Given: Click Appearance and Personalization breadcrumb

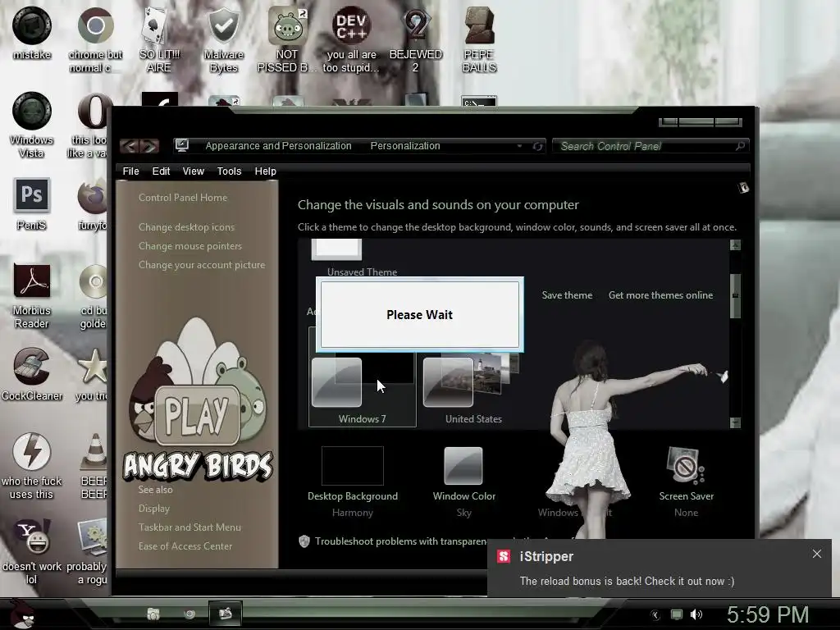Looking at the screenshot, I should 278,146.
